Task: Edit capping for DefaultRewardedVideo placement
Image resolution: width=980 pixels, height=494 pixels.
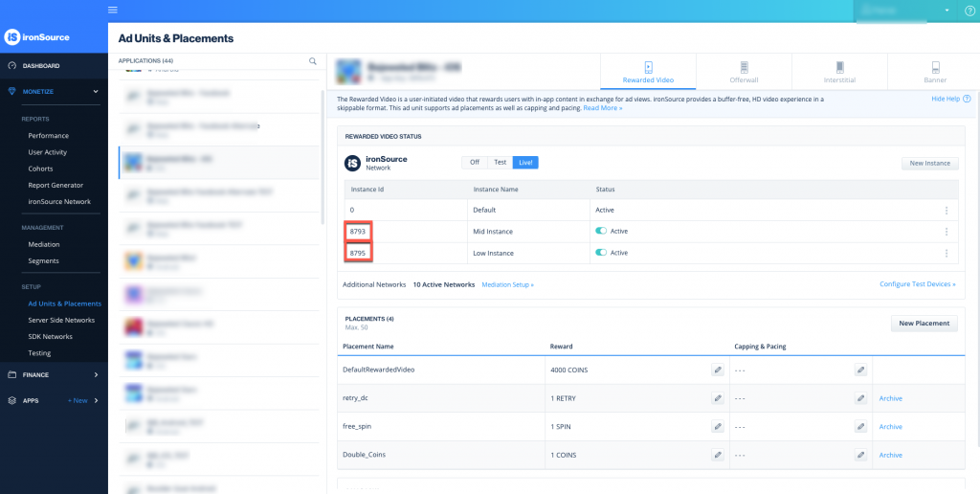Action: pyautogui.click(x=860, y=370)
